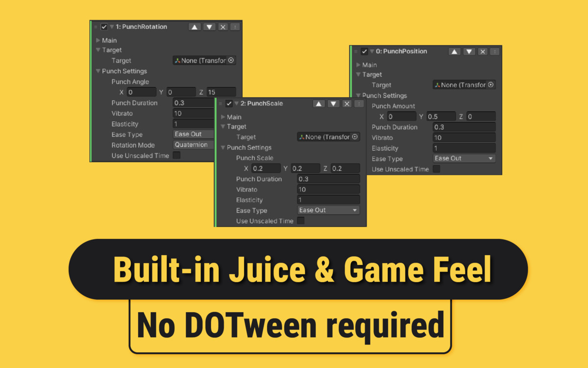588x368 pixels.
Task: Edit the Vibrato field in PunchPosition
Action: click(465, 137)
